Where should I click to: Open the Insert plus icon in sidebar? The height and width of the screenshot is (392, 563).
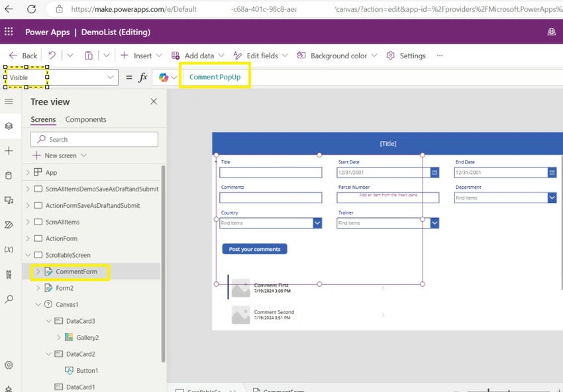pos(9,151)
